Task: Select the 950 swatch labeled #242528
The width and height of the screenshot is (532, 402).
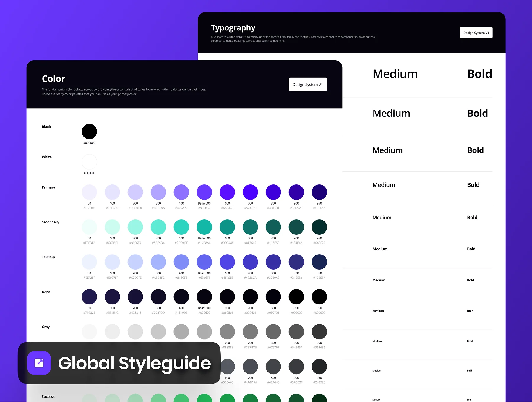Action: (x=319, y=367)
